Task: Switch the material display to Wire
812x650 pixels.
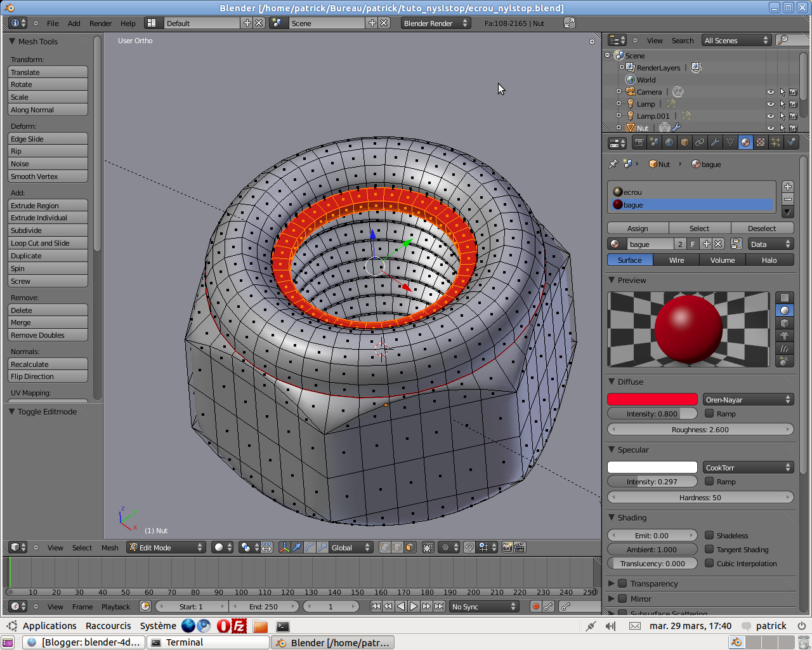Action: click(676, 260)
